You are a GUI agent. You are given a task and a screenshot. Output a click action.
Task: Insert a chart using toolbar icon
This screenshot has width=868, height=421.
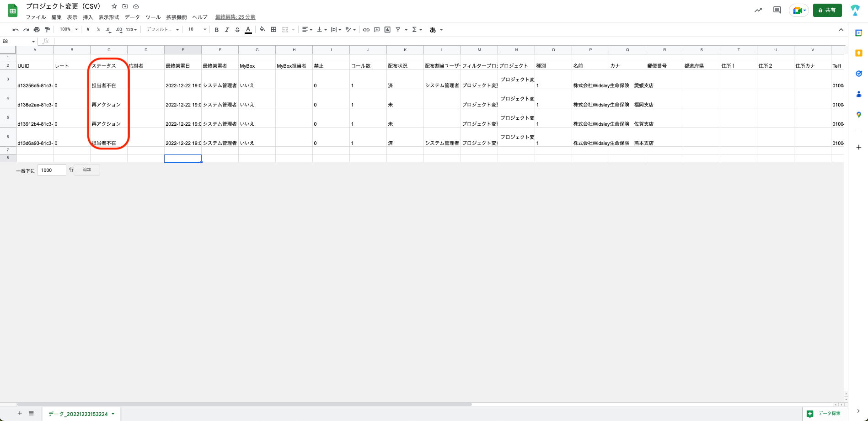(x=387, y=30)
